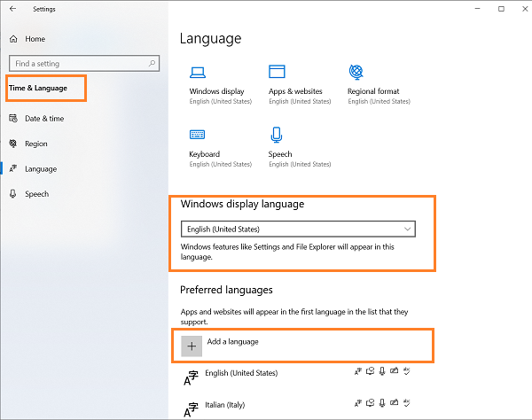
Task: Open the Speech tile label
Action: point(280,154)
